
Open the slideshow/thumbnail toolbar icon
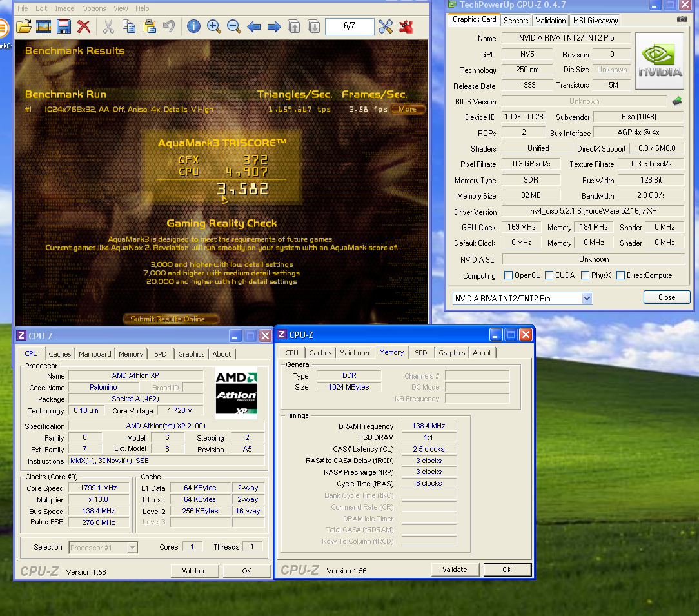coord(43,26)
